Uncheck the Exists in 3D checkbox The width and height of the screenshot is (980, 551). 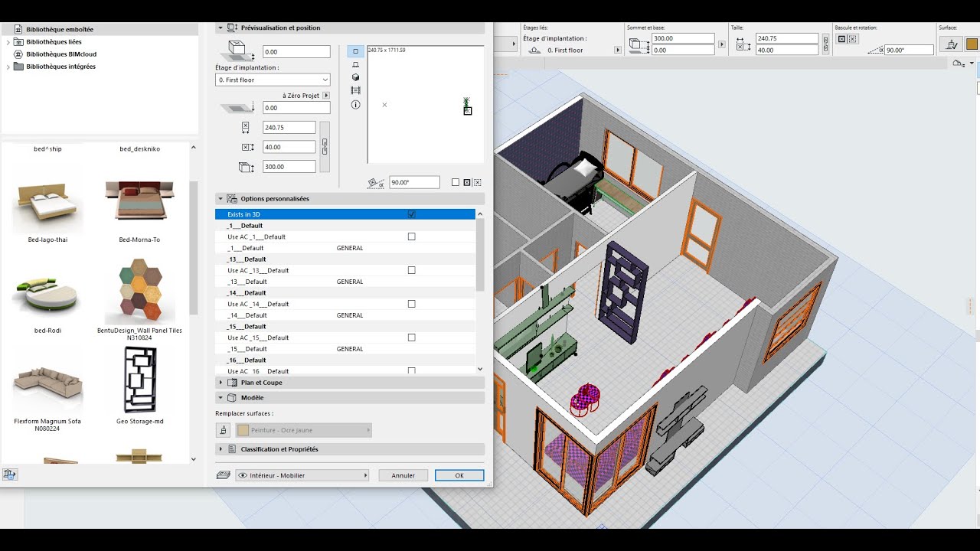coord(412,214)
